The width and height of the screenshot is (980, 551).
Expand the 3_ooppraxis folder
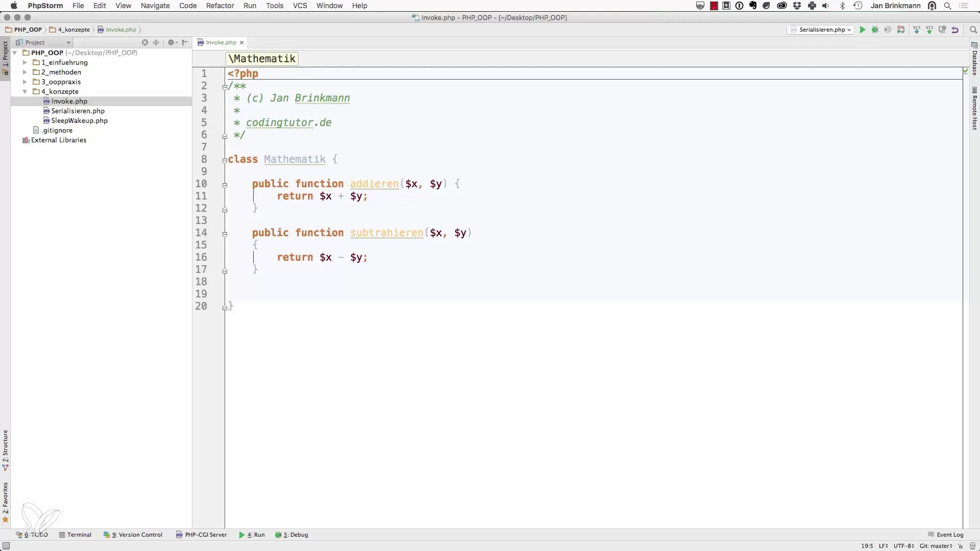(x=24, y=82)
